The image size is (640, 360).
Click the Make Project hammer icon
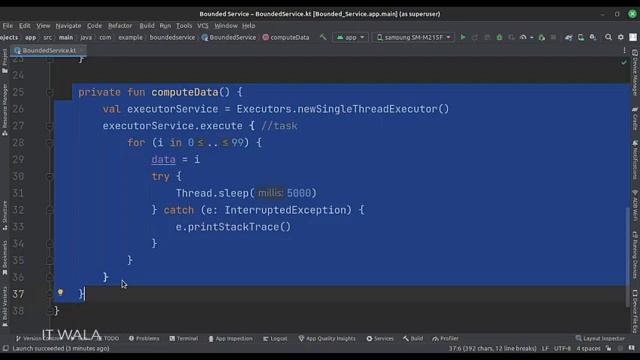click(x=323, y=37)
